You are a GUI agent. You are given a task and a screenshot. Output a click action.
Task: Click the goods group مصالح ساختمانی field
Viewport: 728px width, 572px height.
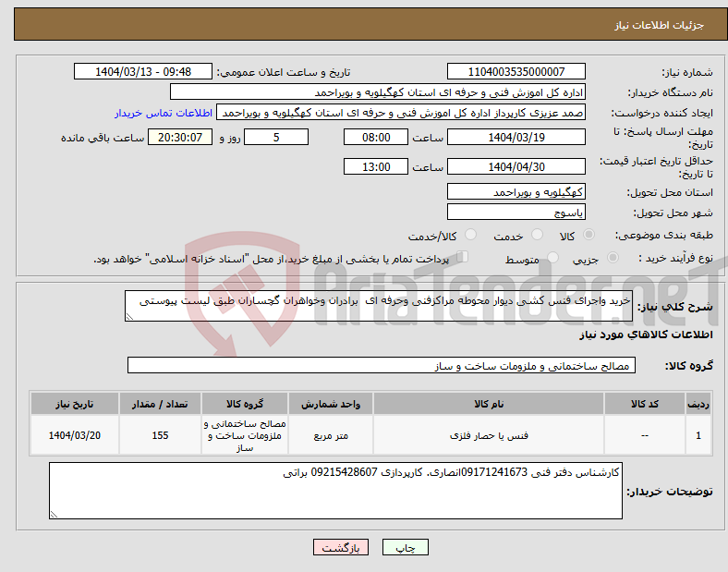click(x=382, y=365)
